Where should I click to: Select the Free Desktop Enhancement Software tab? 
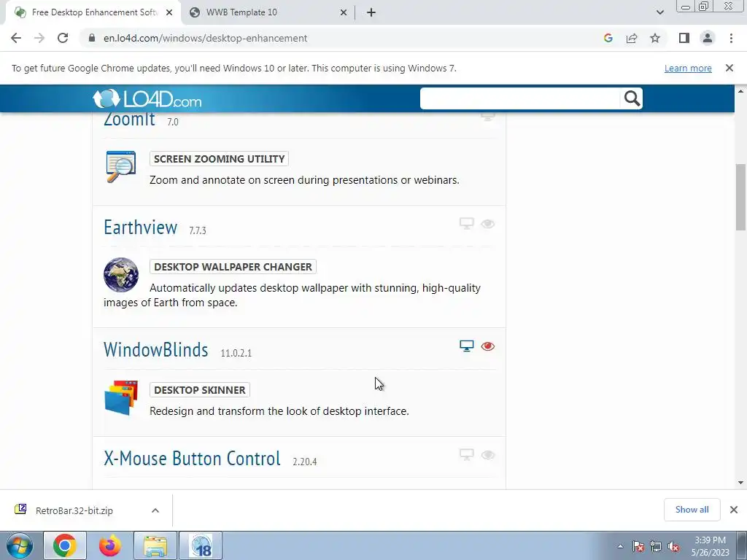pos(93,12)
